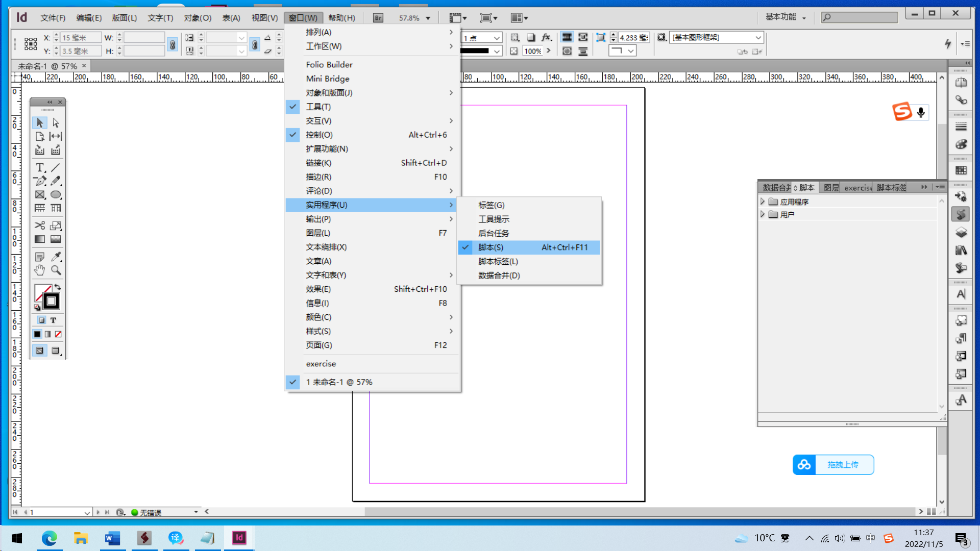
Task: Click the Sogou input method icon
Action: [902, 112]
